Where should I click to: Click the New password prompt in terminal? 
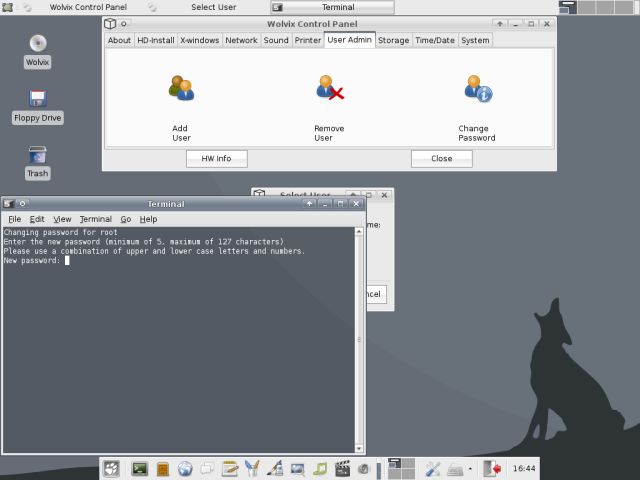point(31,260)
